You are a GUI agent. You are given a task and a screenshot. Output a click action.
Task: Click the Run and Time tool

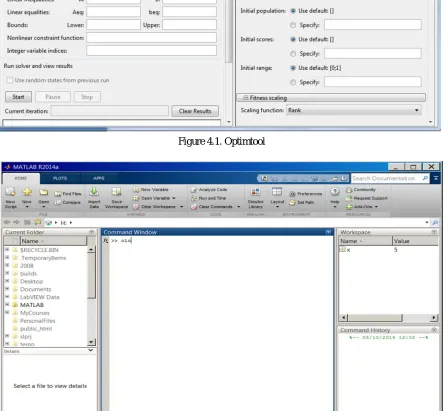(208, 198)
